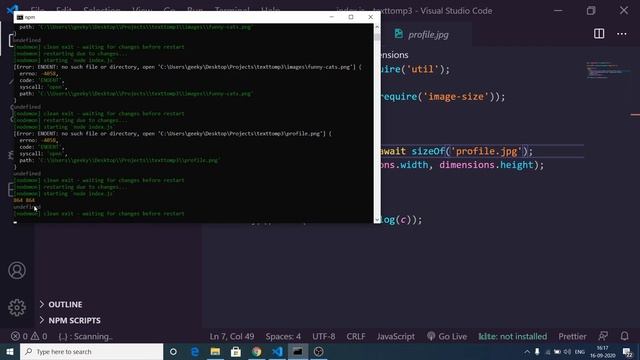Screen dimensions: 640x360
Task: Change indentation via Spaces: 4
Action: (283, 336)
